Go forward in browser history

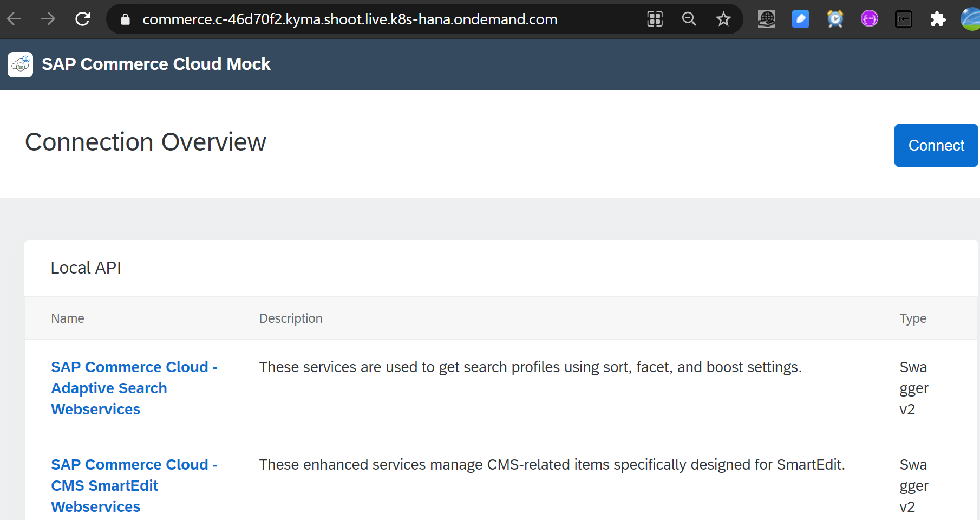pos(48,19)
